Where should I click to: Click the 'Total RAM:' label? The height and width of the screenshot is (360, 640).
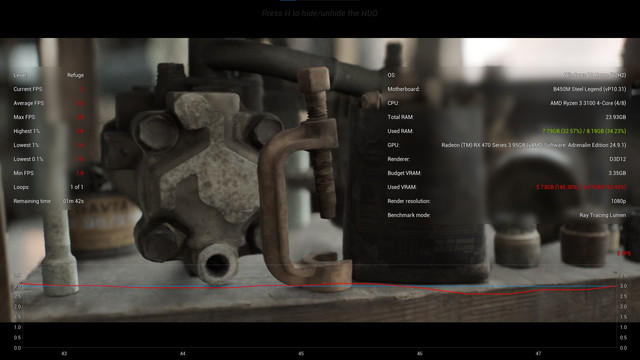[400, 117]
